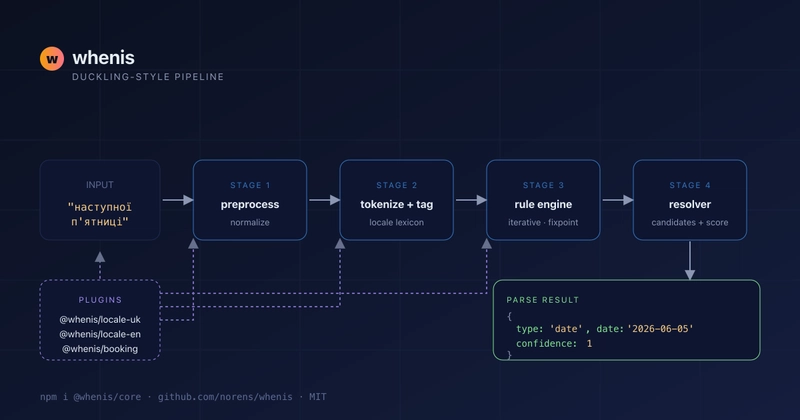Image resolution: width=800 pixels, height=420 pixels.
Task: Click the normalize caption under preprocess
Action: (250, 223)
